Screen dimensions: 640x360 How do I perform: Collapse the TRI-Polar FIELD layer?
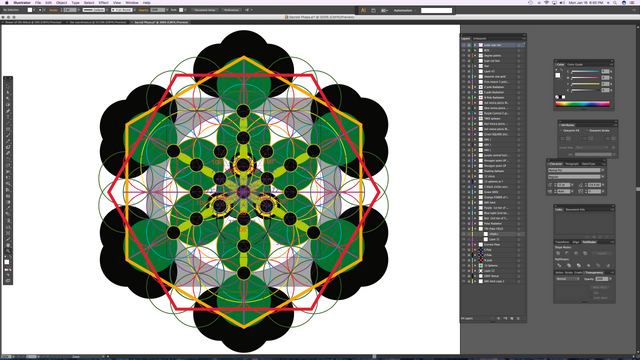click(x=475, y=229)
